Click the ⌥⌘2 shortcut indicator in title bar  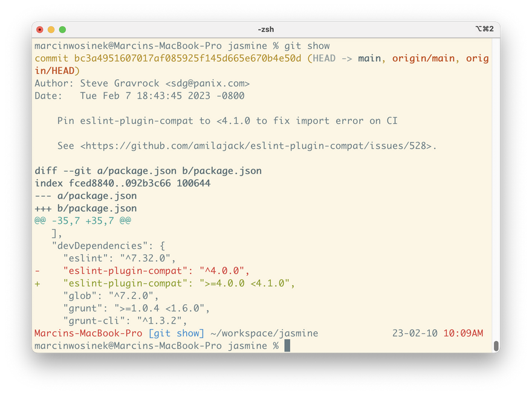484,29
